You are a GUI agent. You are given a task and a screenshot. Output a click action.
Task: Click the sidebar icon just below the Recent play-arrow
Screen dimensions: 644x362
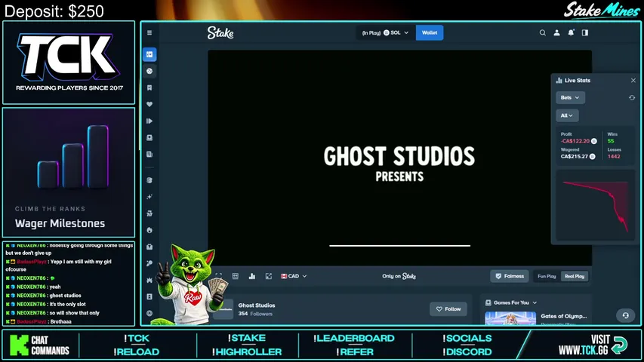click(x=149, y=138)
